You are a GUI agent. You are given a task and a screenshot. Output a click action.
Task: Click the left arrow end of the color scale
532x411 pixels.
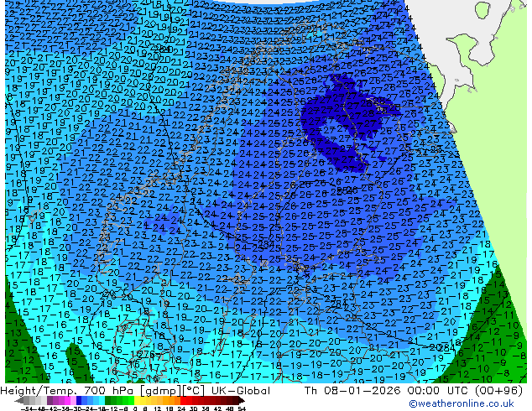pos(19,400)
